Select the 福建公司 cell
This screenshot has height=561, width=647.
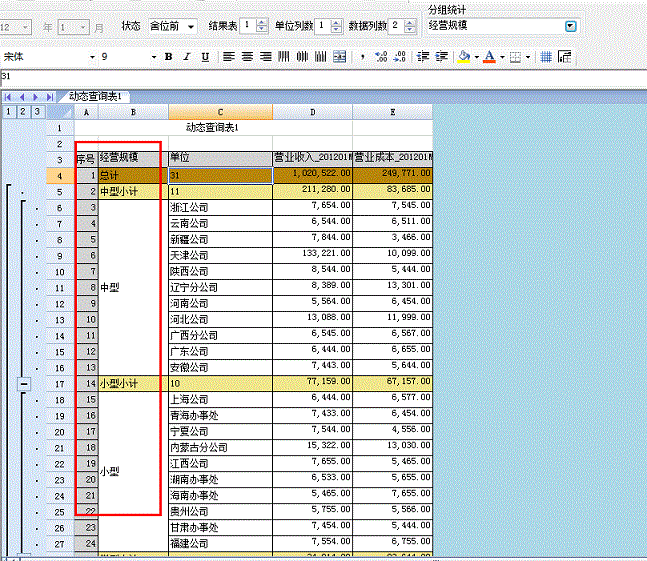[x=220, y=544]
